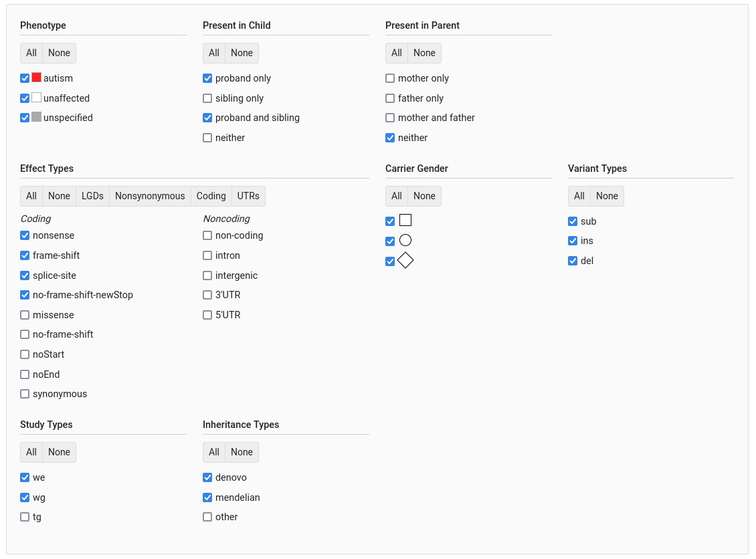
Task: Click the square carrier gender icon
Action: click(x=405, y=221)
